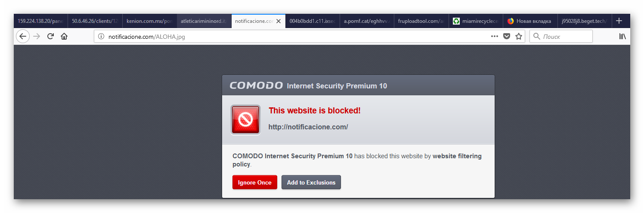Switch to the a.pomf.cat tab
This screenshot has height=213, width=644.
pyautogui.click(x=366, y=21)
